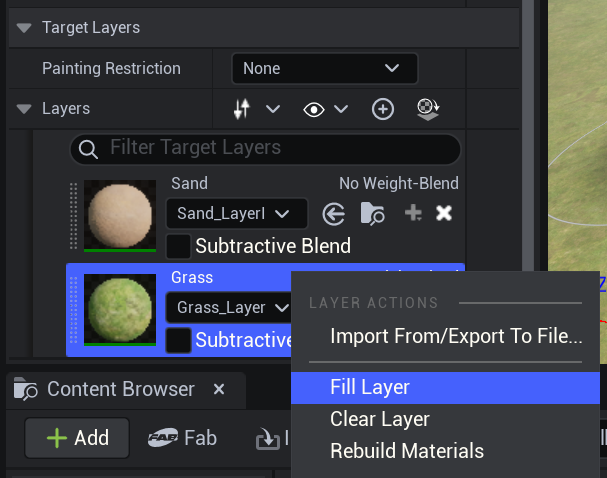Clear the Sand layer info with X

[444, 213]
